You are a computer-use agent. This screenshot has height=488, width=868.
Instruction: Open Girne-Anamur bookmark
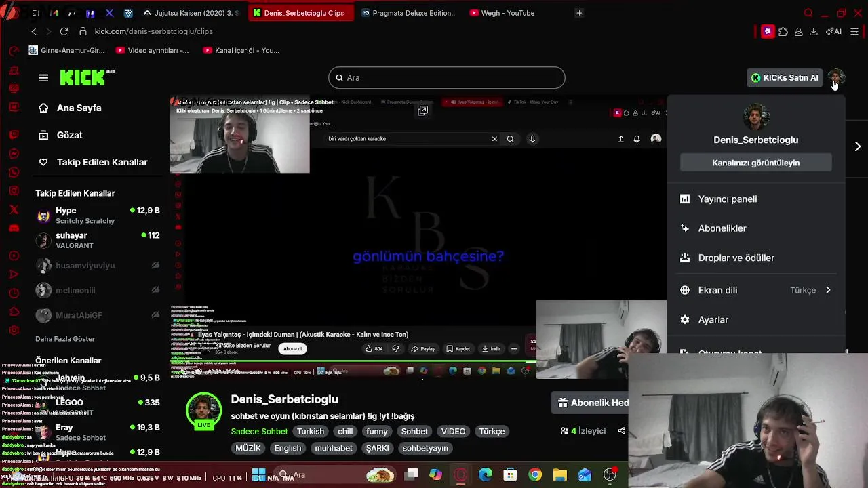point(67,50)
